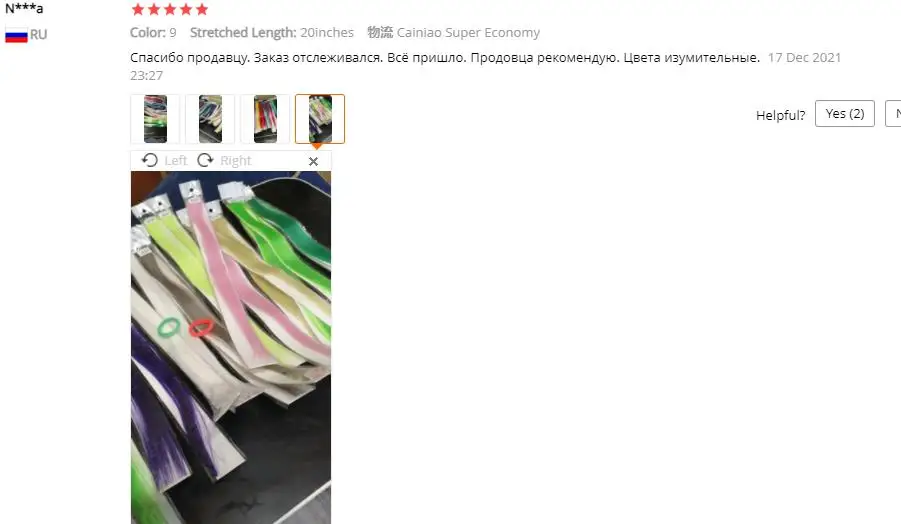Click the 物流 logistics icon
This screenshot has width=901, height=524.
pos(380,32)
